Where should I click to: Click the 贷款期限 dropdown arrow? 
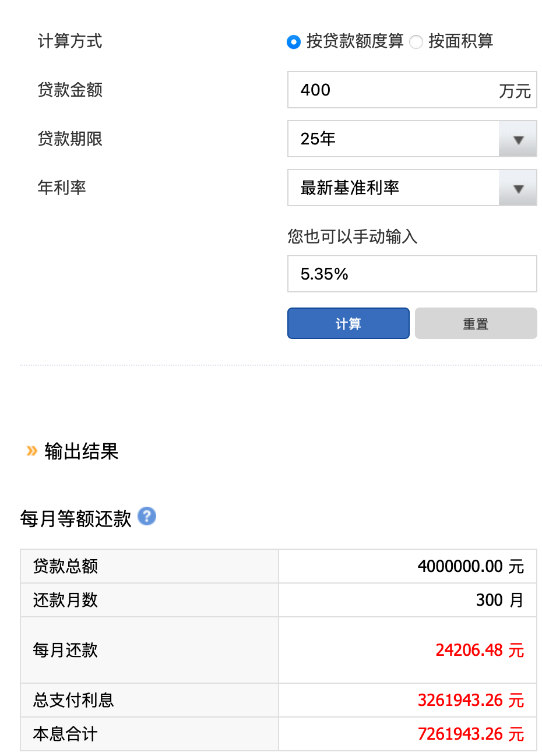point(518,139)
